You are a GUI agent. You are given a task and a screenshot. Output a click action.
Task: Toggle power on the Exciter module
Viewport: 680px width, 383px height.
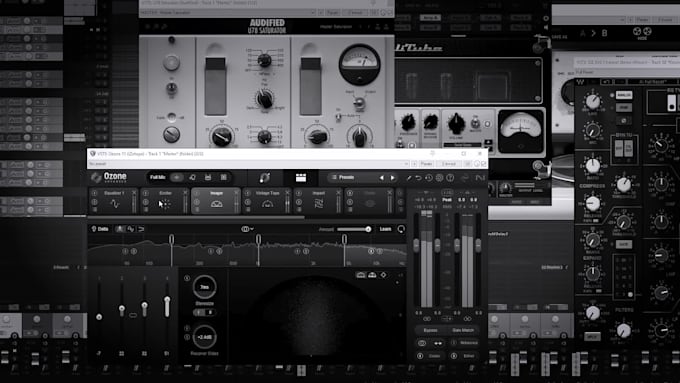[146, 193]
